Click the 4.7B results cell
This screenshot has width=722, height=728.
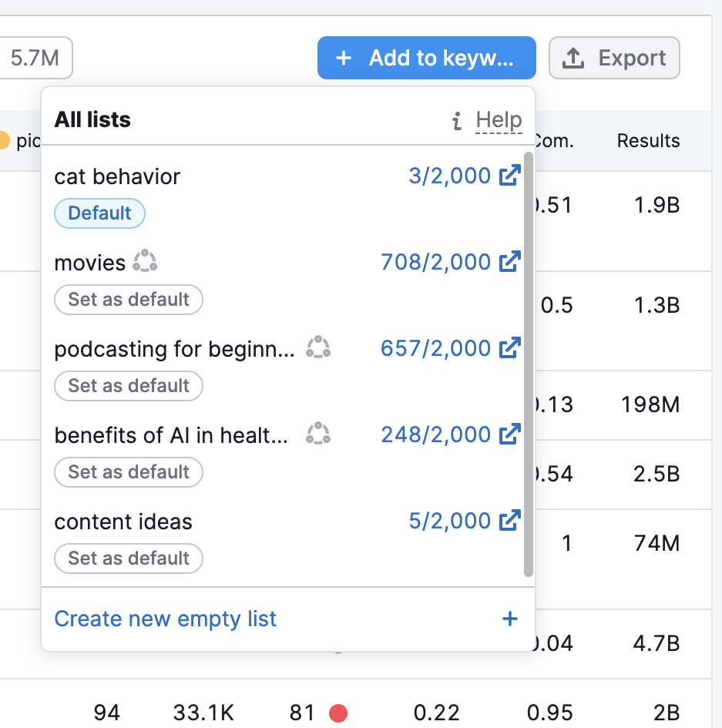click(x=657, y=643)
